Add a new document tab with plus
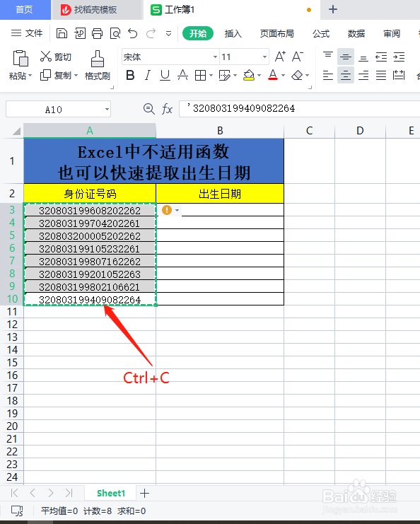The height and width of the screenshot is (524, 420). tap(333, 9)
